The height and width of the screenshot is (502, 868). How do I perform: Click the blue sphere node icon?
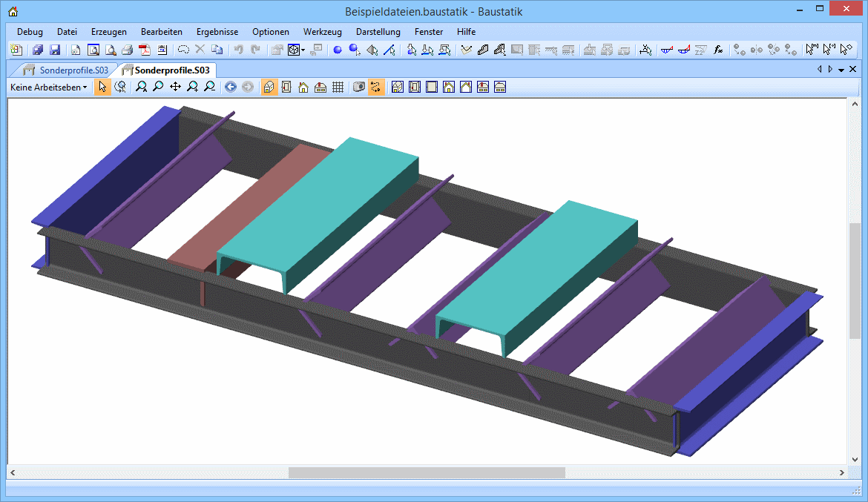pos(337,50)
